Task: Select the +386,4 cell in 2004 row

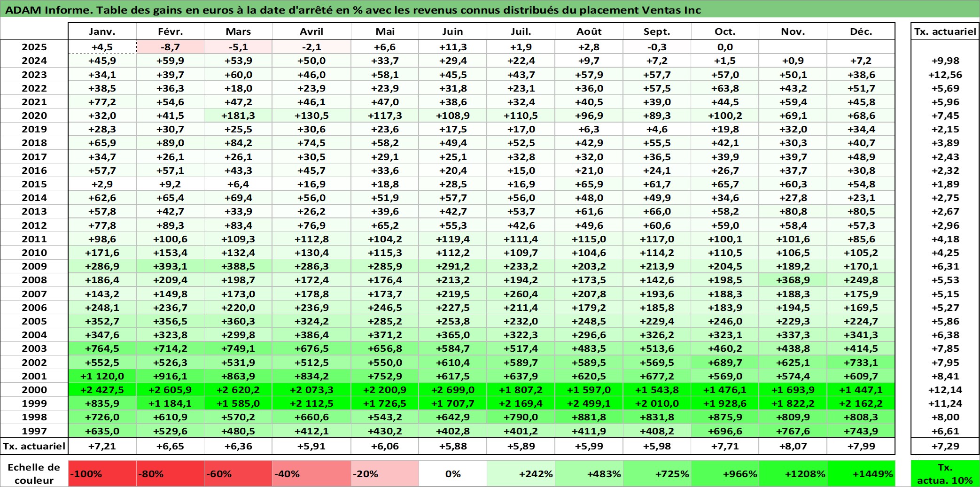Action: (x=311, y=335)
